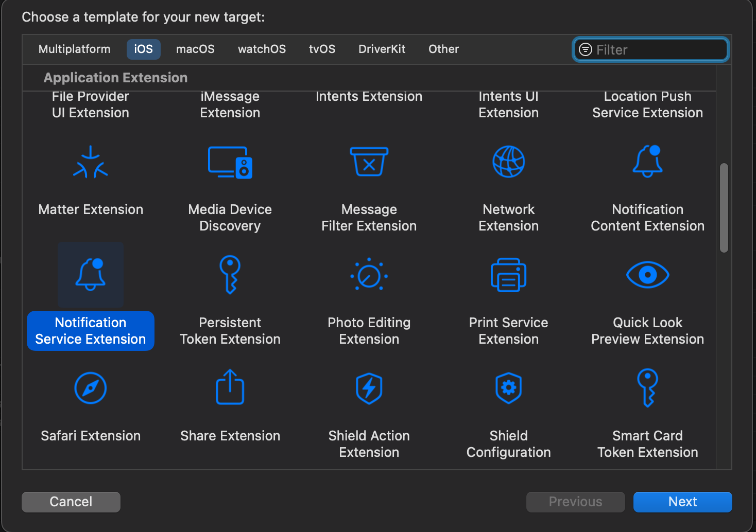Pick the Safari Extension compass icon
Viewport: 756px width, 532px height.
point(91,388)
